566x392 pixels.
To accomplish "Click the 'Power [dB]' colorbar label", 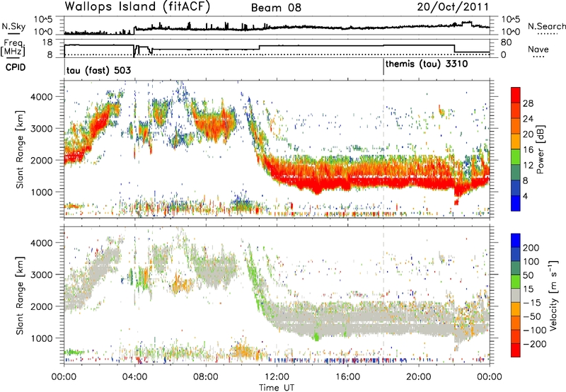I will tap(540, 150).
